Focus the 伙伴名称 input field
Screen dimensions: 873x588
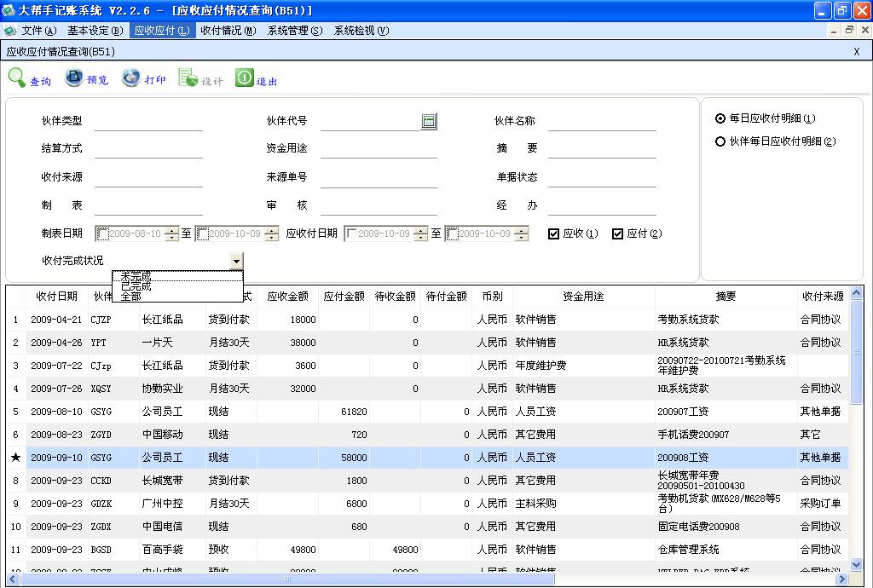tap(603, 122)
